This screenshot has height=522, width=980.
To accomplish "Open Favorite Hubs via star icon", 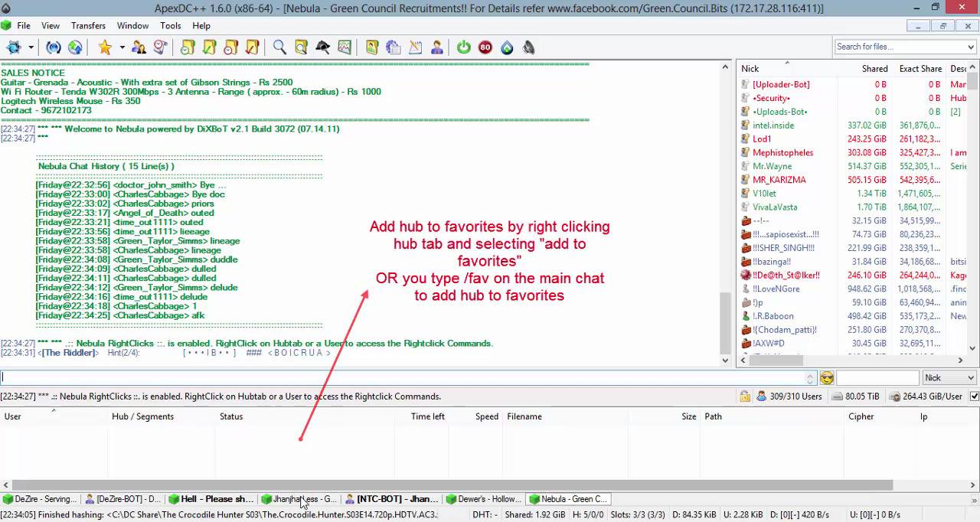I will click(x=105, y=47).
